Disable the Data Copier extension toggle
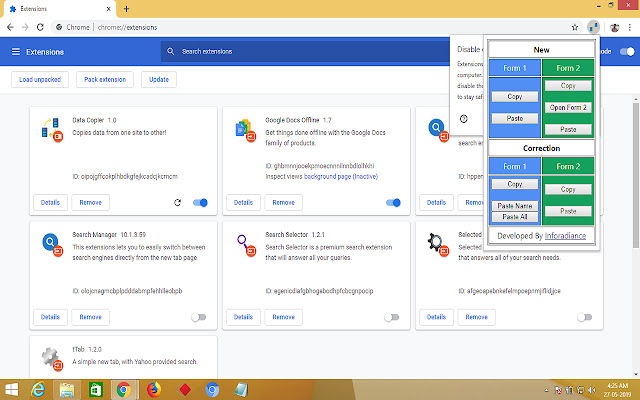 (x=200, y=202)
